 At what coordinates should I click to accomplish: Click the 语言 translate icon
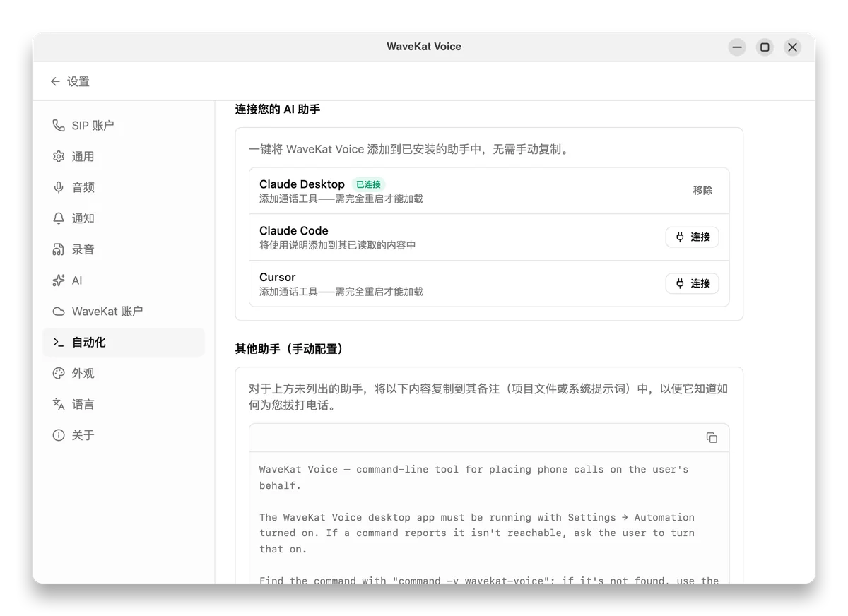pyautogui.click(x=59, y=405)
